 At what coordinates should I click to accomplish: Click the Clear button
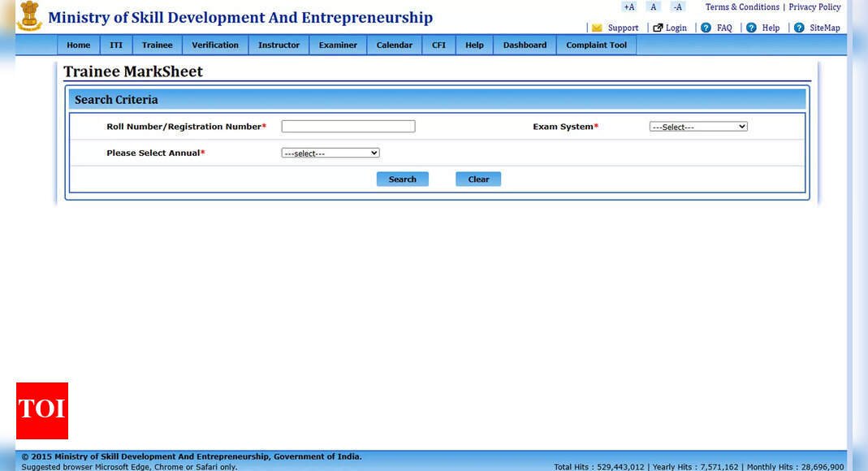coord(478,179)
